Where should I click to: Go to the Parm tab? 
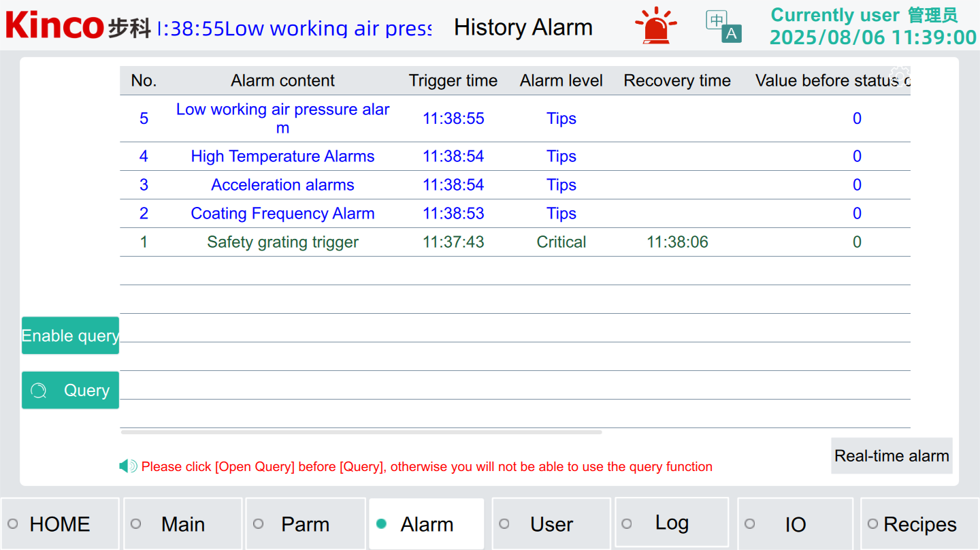(x=305, y=524)
